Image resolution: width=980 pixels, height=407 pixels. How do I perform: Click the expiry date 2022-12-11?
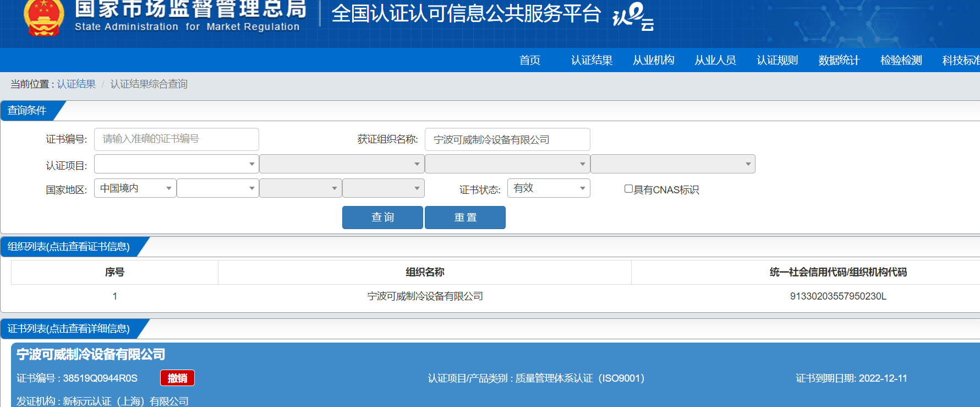point(883,378)
